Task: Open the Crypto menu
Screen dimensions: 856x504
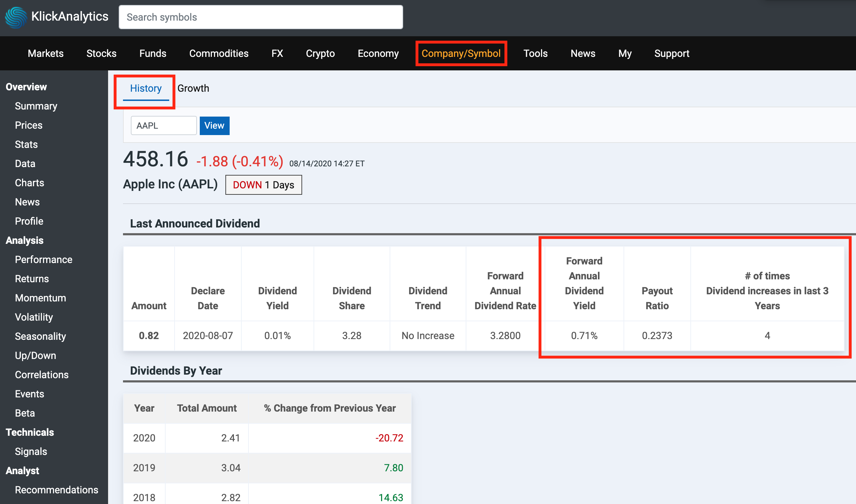Action: (x=320, y=53)
